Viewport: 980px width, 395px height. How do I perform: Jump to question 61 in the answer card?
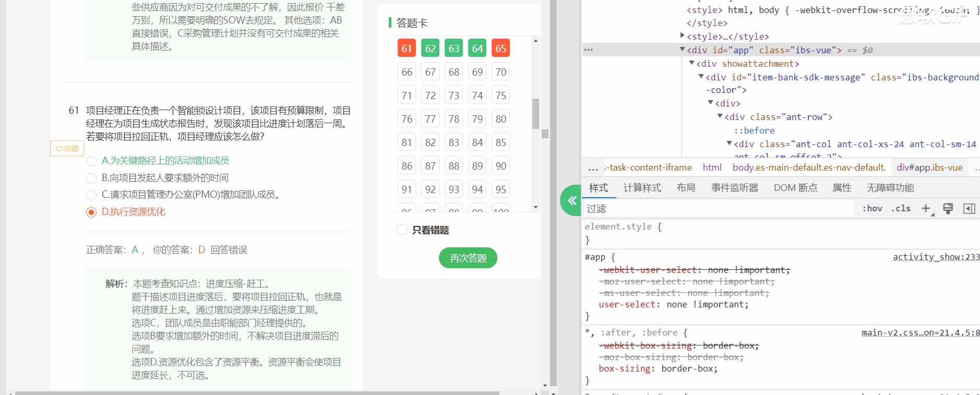click(407, 49)
